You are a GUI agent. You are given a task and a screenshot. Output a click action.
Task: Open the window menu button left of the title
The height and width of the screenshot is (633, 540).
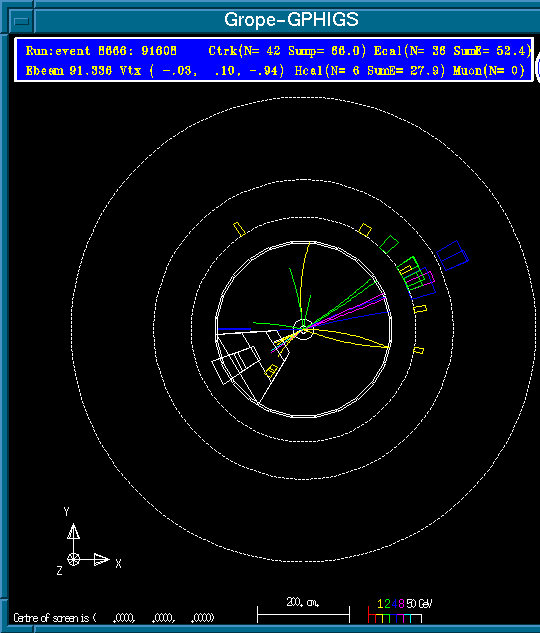click(21, 21)
